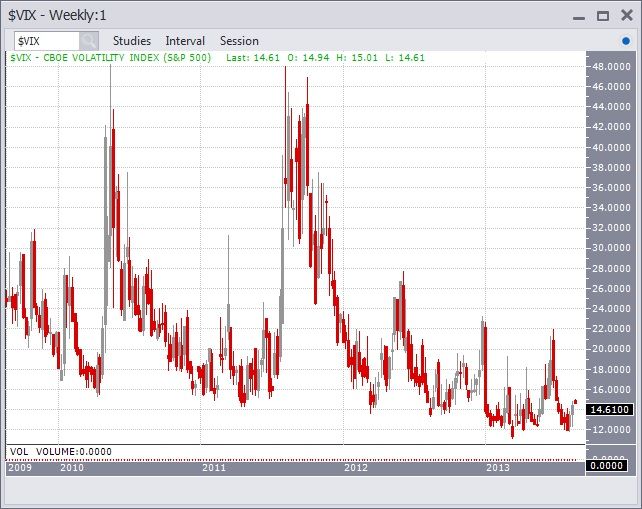Open the Studies menu
642x509 pixels.
[132, 41]
